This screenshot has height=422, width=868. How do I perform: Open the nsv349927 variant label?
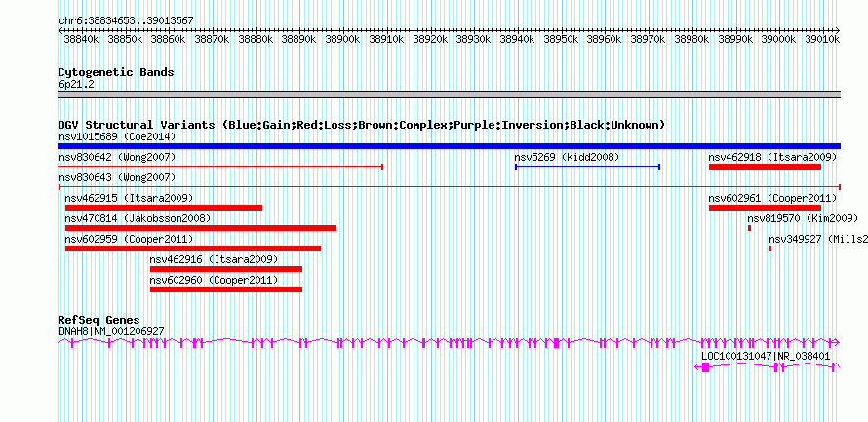(818, 240)
